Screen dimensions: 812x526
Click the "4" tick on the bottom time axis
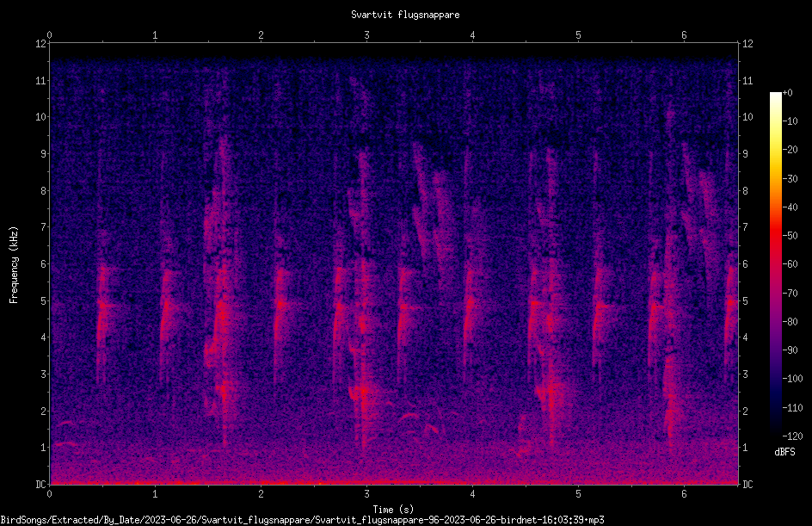coord(472,494)
